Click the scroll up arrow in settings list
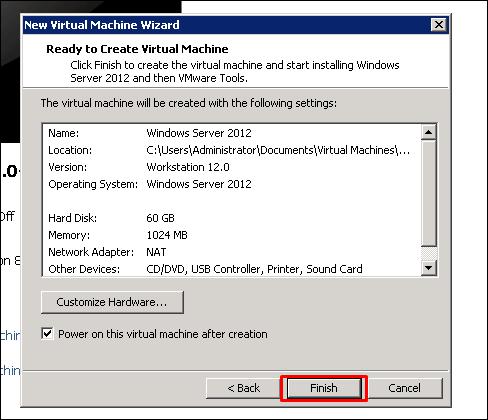The width and height of the screenshot is (488, 420). tap(429, 132)
